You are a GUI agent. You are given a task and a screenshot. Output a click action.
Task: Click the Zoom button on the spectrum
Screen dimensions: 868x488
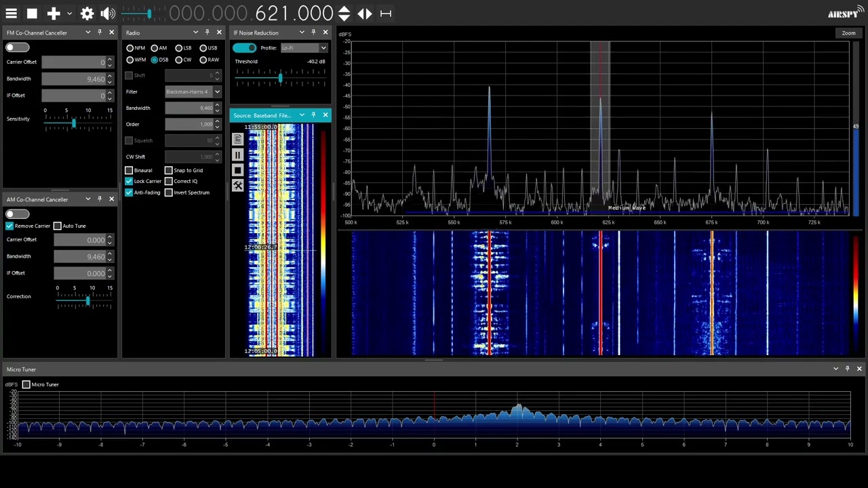tap(848, 33)
